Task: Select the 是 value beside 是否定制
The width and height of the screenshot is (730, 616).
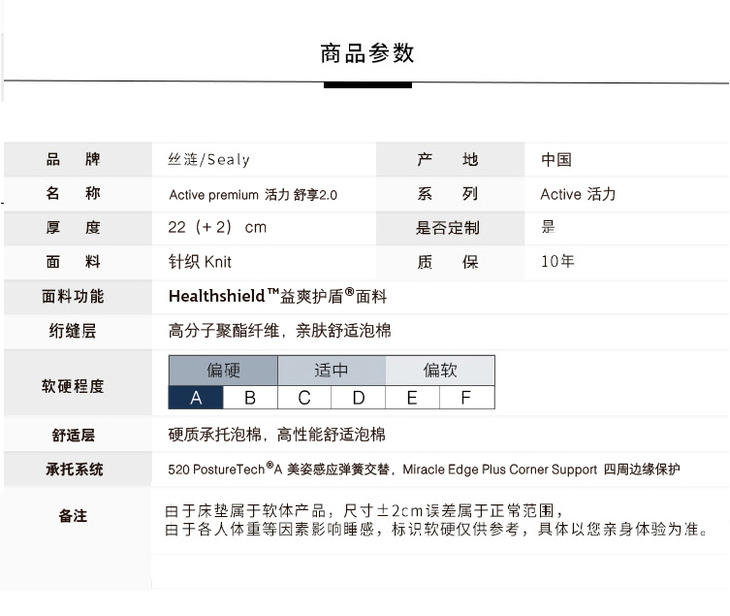Action: point(548,227)
